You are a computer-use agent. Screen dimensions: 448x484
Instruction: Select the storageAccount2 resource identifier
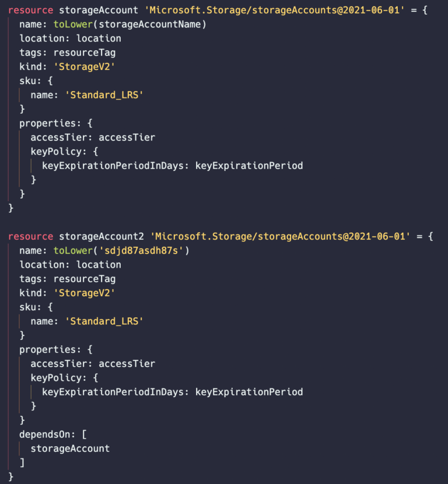coord(101,236)
